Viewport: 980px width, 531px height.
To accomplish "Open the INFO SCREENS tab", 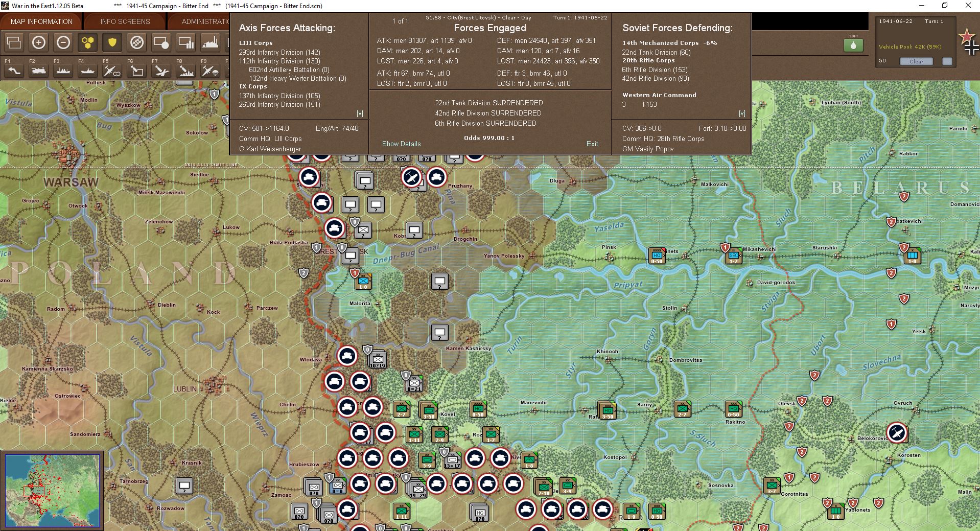I will click(125, 21).
